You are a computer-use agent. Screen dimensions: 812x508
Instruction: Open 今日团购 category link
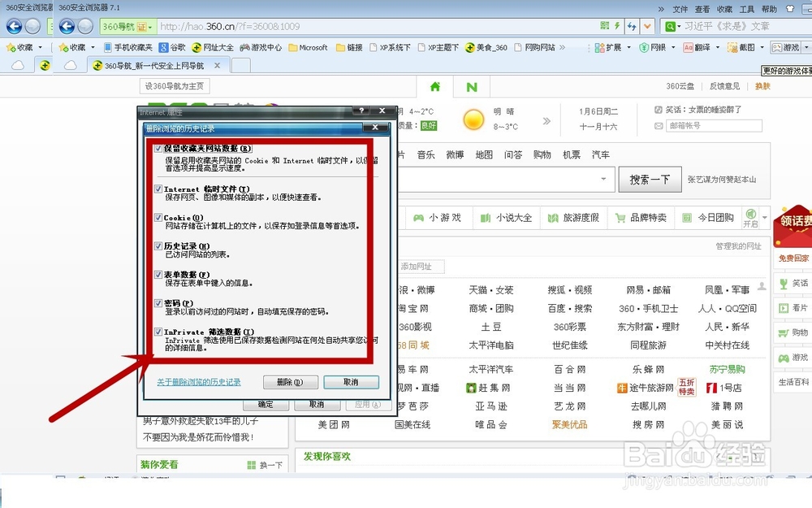(708, 218)
